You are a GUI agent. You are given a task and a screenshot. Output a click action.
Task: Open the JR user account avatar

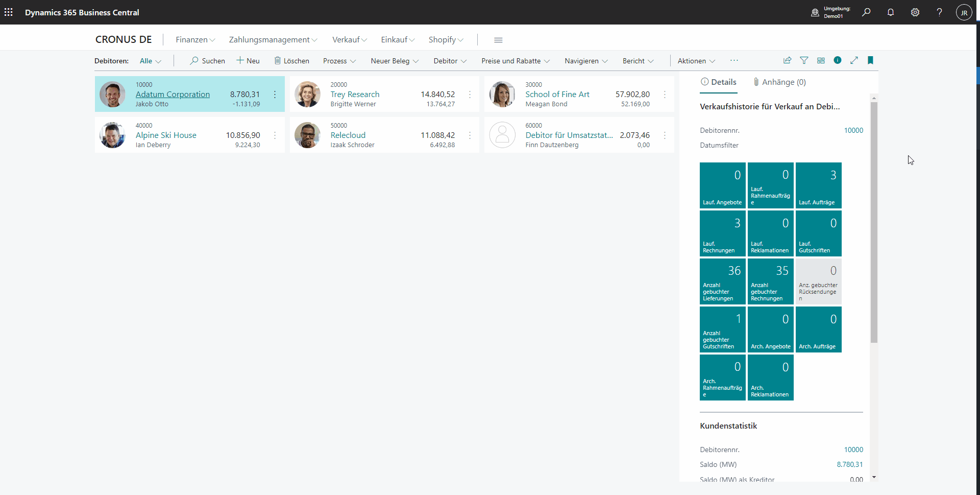(x=964, y=13)
